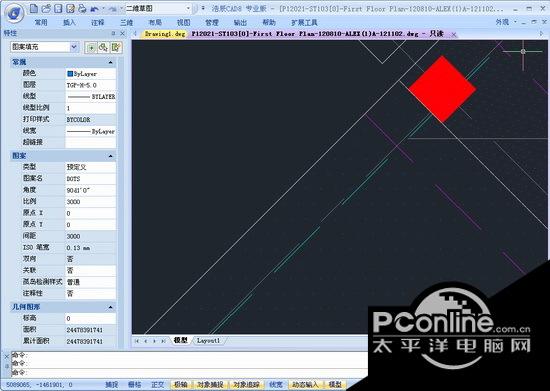This screenshot has width=550, height=391.
Task: Click the 累计面积 value
Action: pos(90,341)
